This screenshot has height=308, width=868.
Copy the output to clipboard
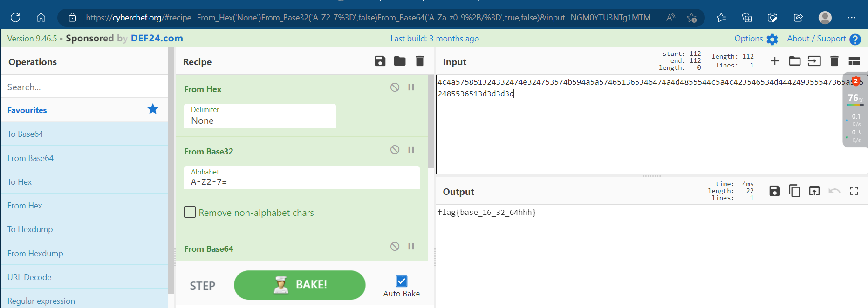794,191
